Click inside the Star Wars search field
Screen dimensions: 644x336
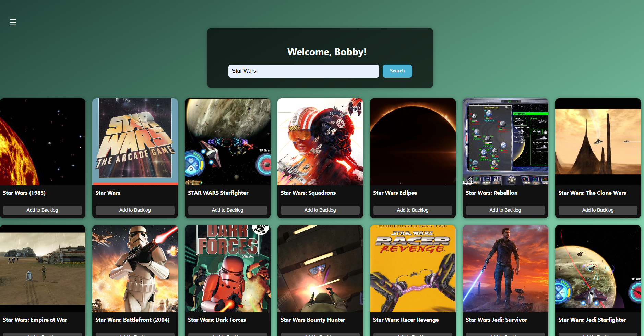click(303, 71)
